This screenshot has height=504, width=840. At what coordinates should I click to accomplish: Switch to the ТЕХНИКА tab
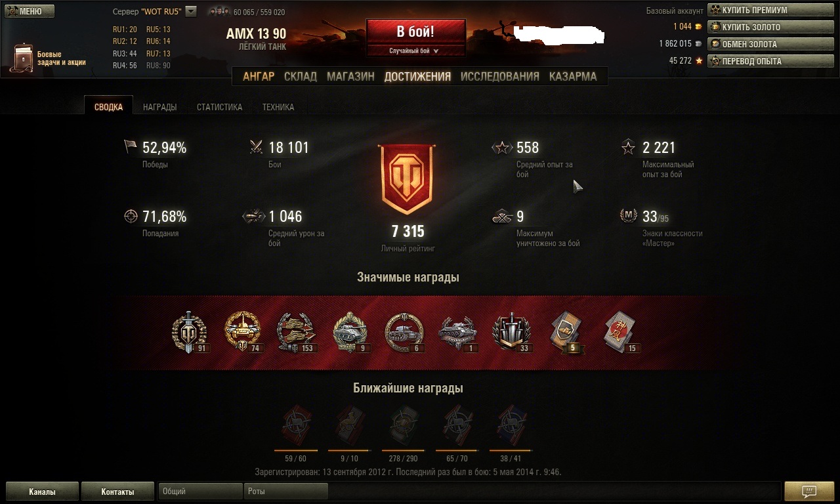(x=278, y=107)
